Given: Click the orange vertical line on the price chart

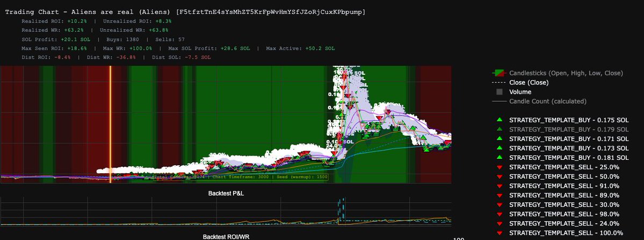Looking at the screenshot, I should click(110, 124).
